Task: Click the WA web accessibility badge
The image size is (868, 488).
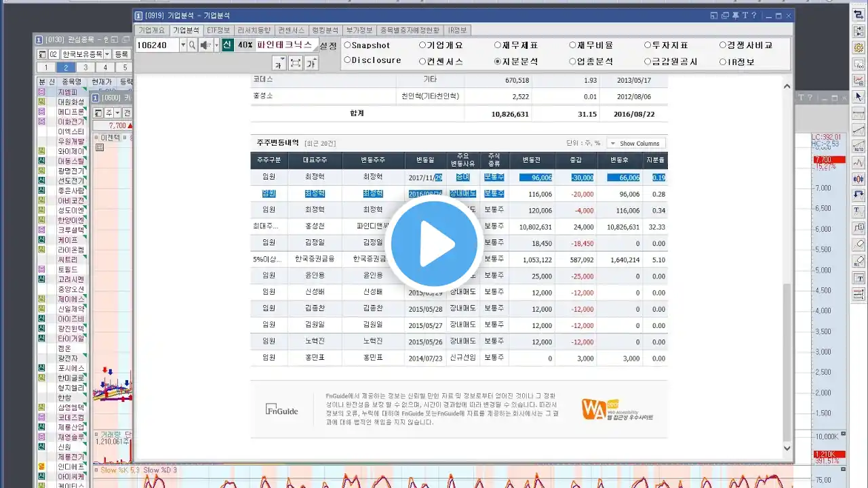Action: coord(617,409)
